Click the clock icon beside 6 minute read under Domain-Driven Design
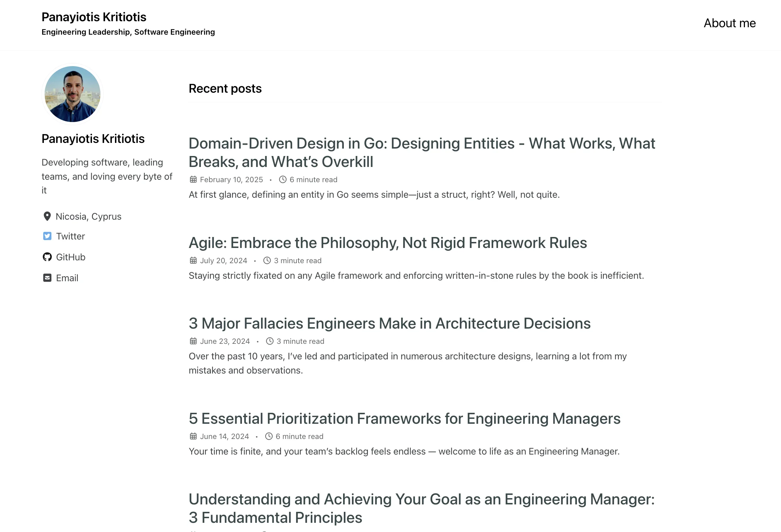Image resolution: width=781 pixels, height=532 pixels. (283, 180)
